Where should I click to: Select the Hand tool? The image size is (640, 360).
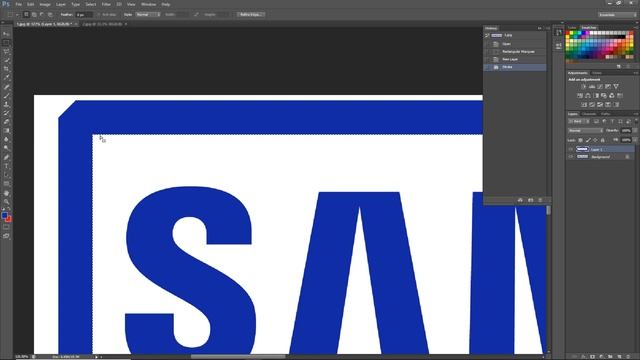tap(6, 193)
